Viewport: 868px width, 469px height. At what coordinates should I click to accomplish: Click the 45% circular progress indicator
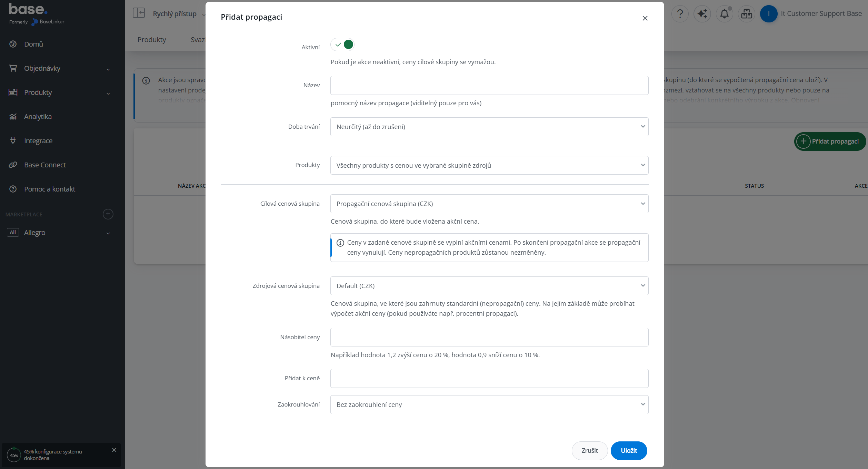(14, 455)
